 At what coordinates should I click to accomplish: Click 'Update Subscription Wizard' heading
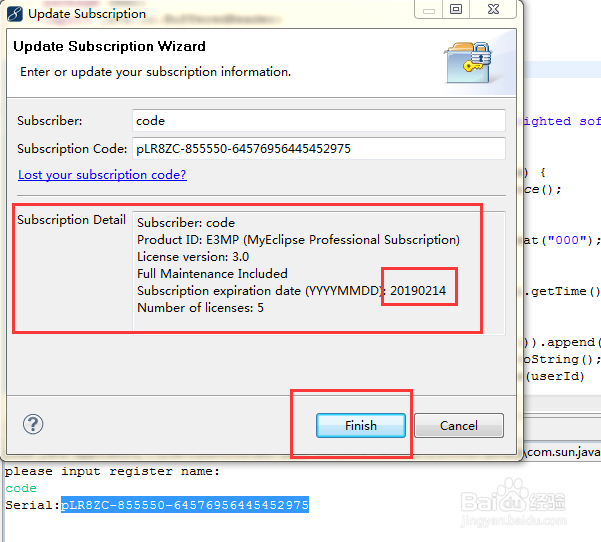click(109, 46)
